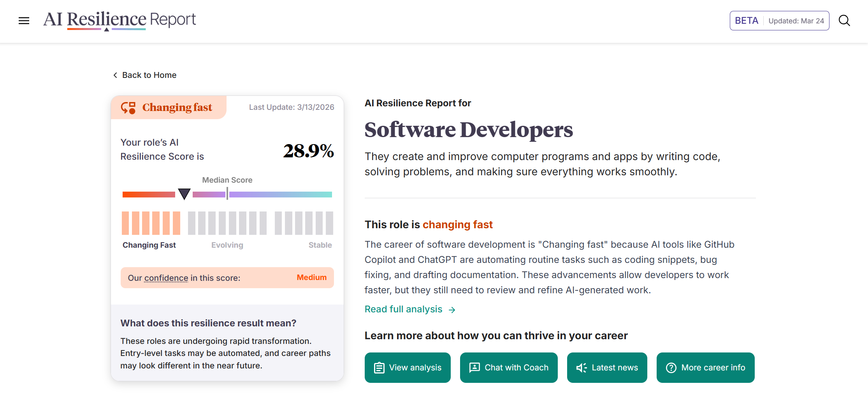Expand the confidence explanation tooltip
Screen dimensions: 868x414
[x=166, y=278]
